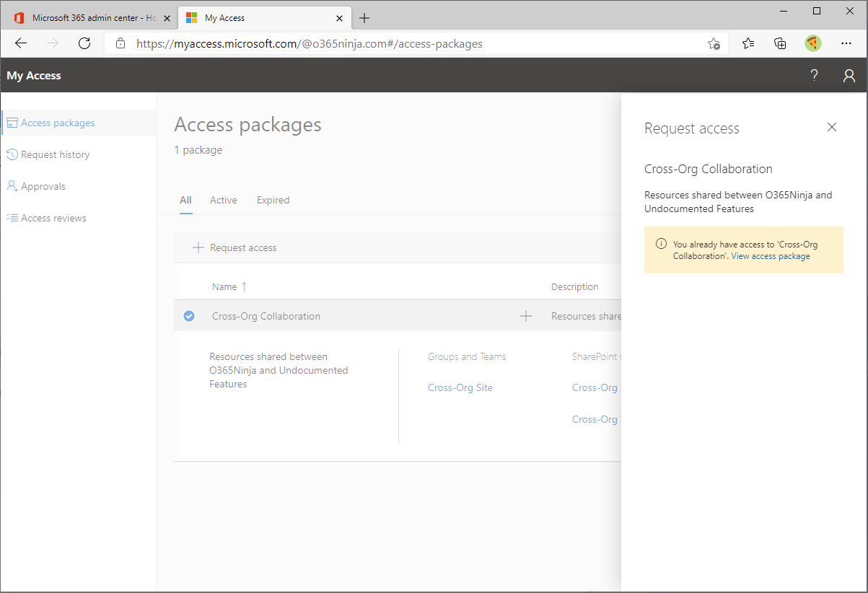Toggle the Name column sort arrow
This screenshot has height=593, width=868.
pyautogui.click(x=244, y=286)
